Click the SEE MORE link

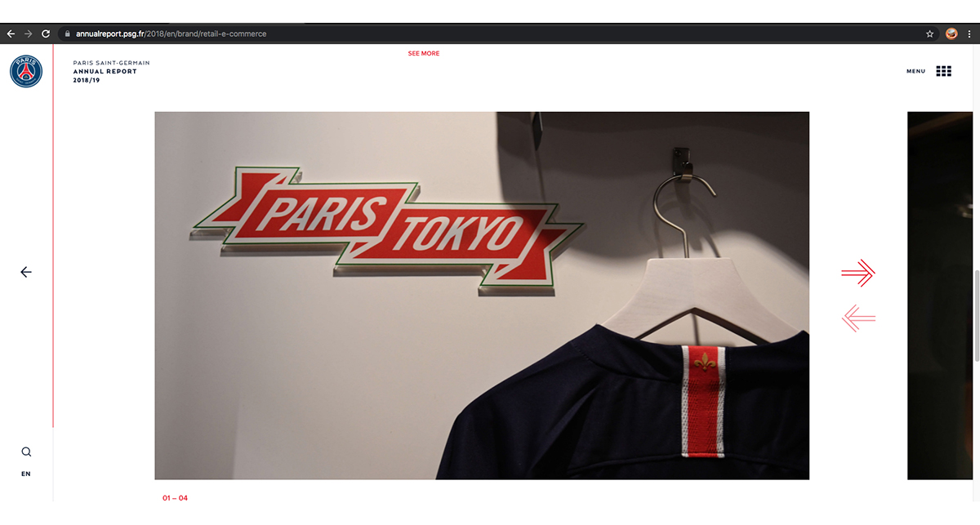click(x=424, y=53)
